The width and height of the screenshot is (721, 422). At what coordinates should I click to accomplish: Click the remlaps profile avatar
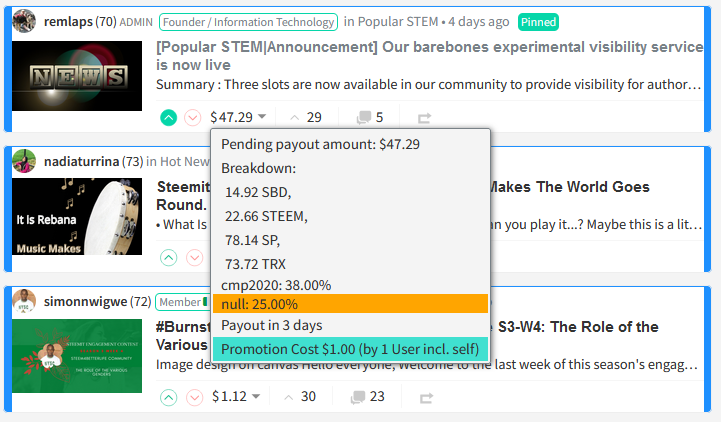pyautogui.click(x=26, y=21)
